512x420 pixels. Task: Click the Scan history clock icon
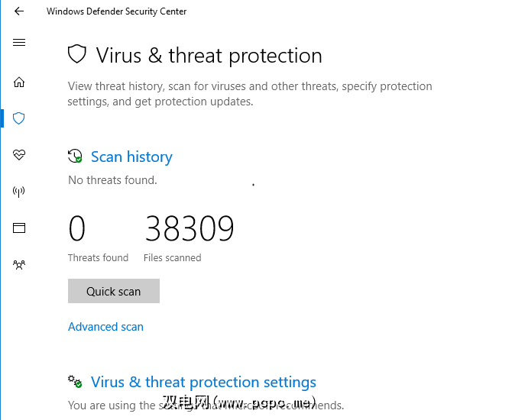point(75,157)
